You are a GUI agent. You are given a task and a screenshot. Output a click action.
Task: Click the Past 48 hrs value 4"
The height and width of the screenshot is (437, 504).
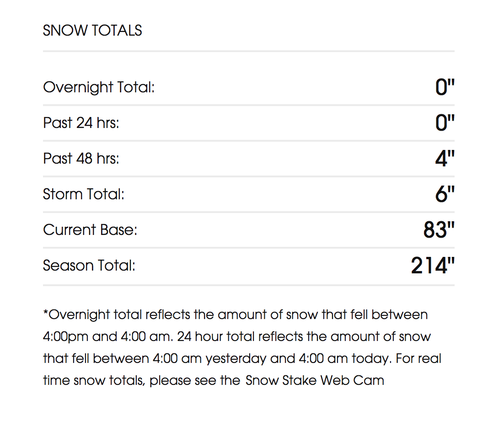tap(445, 159)
